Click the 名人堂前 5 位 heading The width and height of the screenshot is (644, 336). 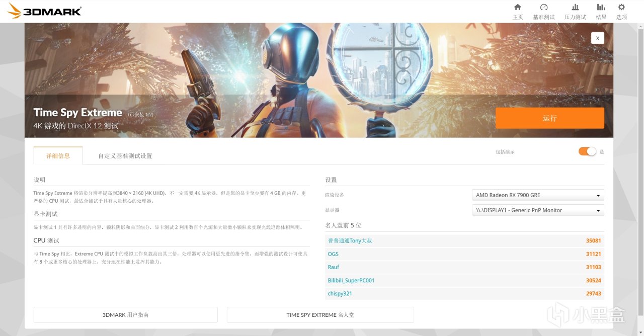343,225
